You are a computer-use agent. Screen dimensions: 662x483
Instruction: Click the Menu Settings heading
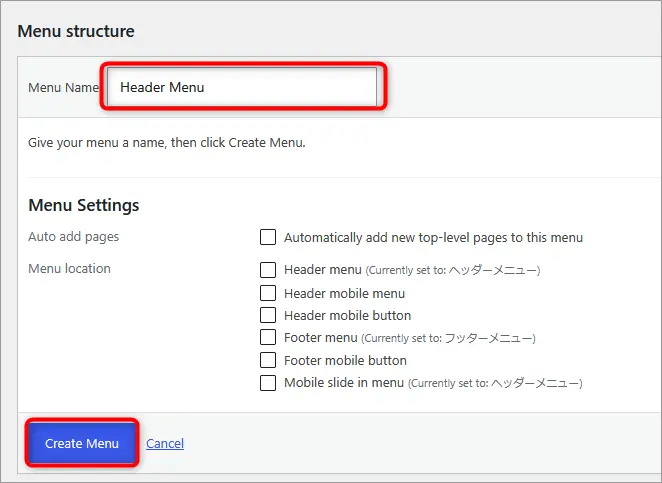[84, 205]
